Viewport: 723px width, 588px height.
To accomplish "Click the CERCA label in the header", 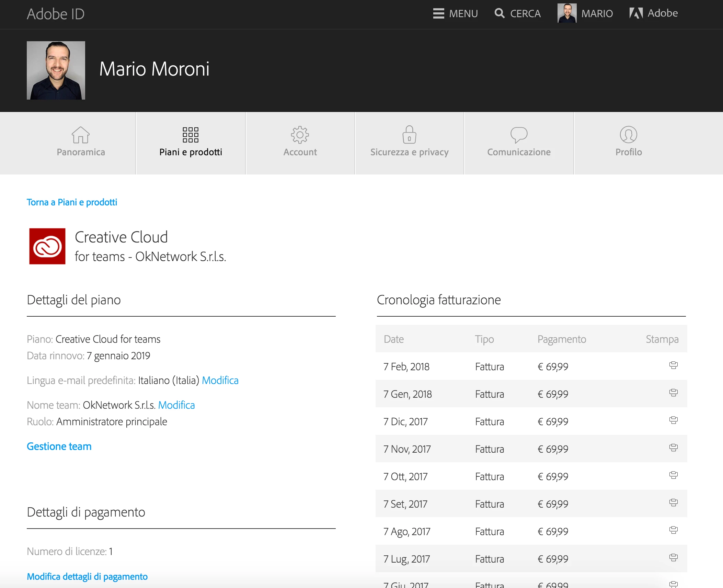I will (525, 14).
